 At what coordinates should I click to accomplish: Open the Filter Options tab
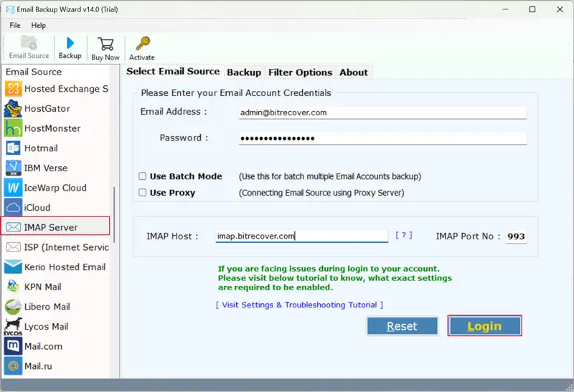(x=300, y=72)
